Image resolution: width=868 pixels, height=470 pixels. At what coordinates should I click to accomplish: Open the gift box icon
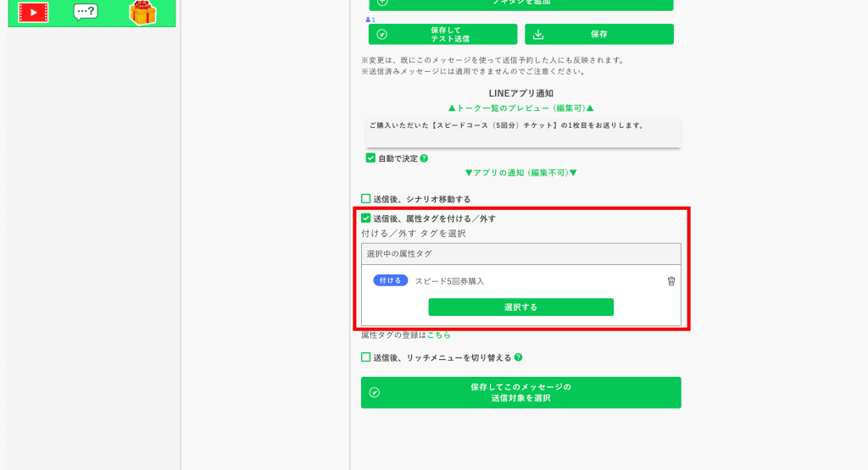pyautogui.click(x=142, y=13)
